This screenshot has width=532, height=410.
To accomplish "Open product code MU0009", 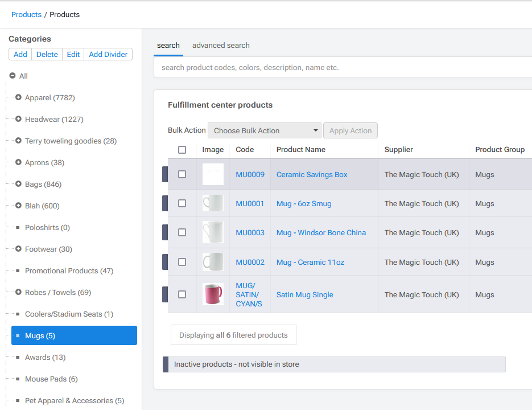I will 250,175.
